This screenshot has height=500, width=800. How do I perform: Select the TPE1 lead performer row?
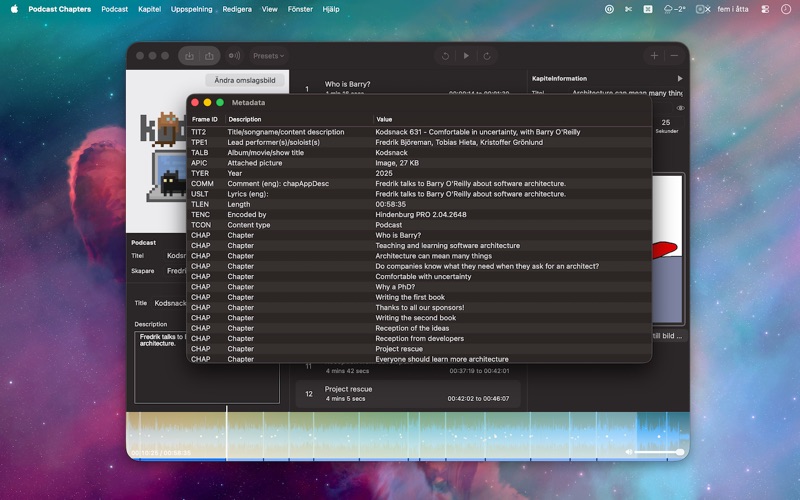point(419,142)
